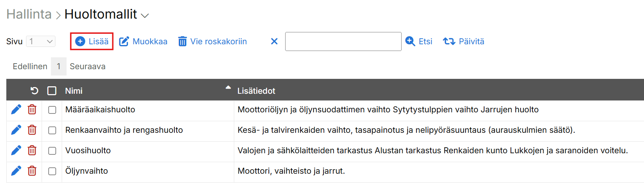Sort by the Nimi column arrow
This screenshot has width=644, height=183.
pos(228,88)
